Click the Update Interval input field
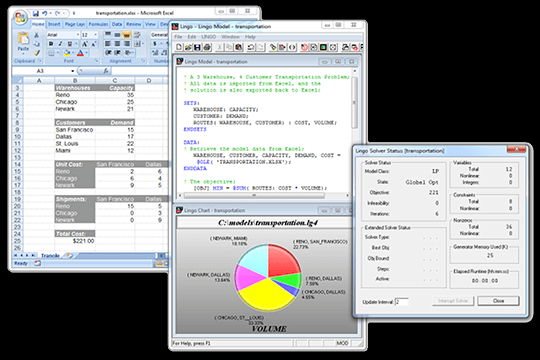This screenshot has width=540, height=360. (401, 302)
